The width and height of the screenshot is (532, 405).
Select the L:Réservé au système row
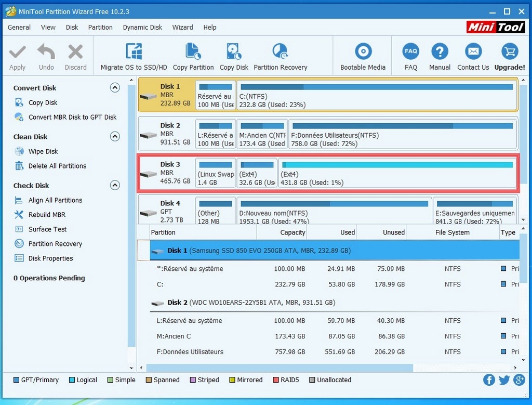335,321
